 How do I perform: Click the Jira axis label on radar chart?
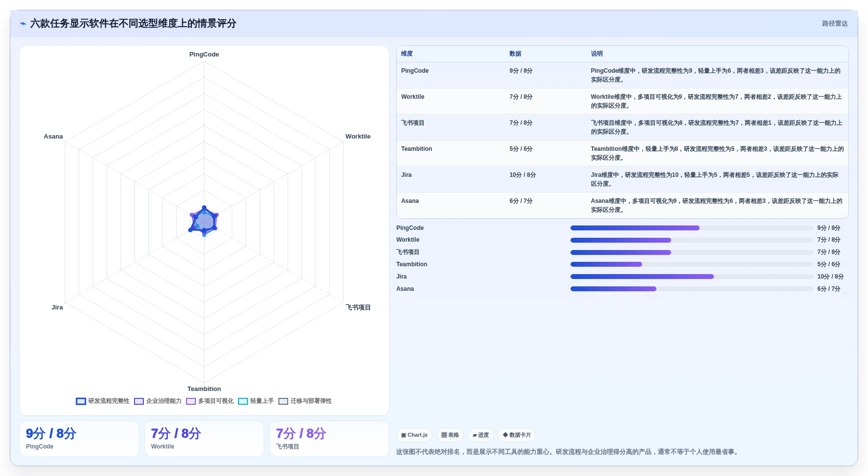[57, 308]
